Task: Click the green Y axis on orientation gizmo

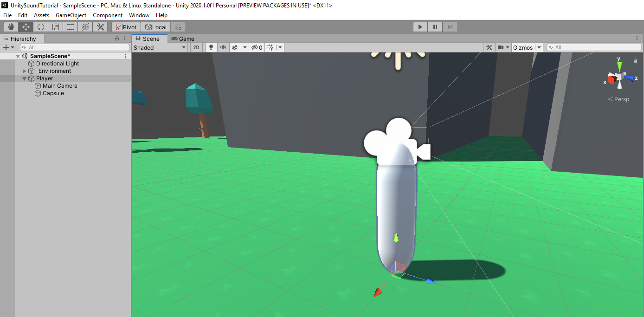Action: pyautogui.click(x=619, y=66)
